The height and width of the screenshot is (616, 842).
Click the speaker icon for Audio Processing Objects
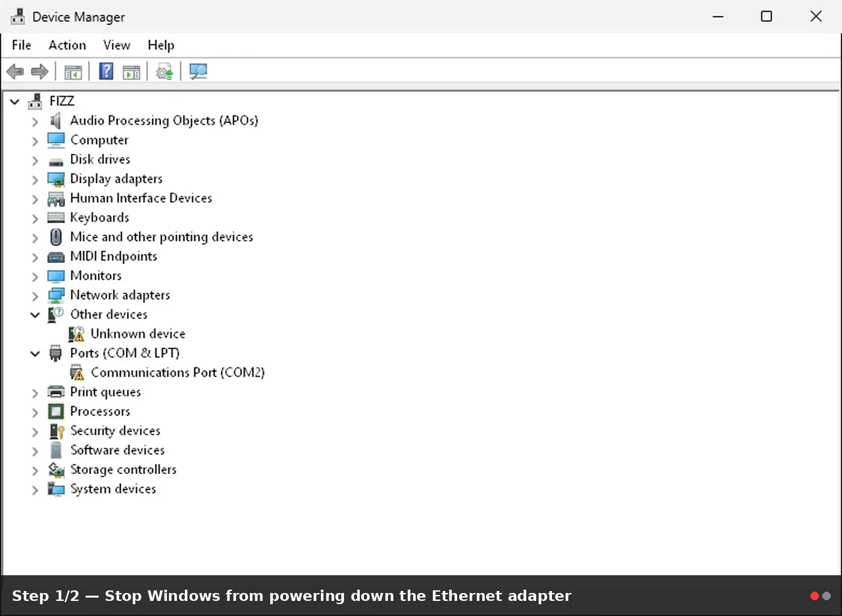(x=56, y=120)
